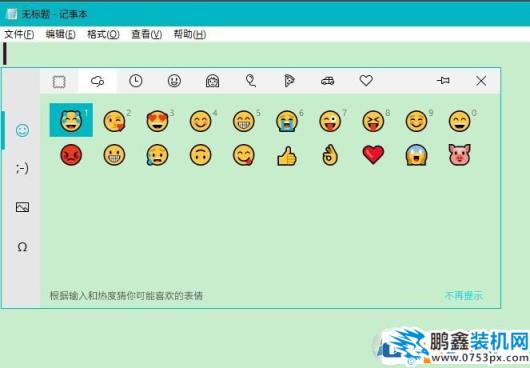Switch to the Ω symbols section
Viewport: 530px width, 368px height.
pos(22,247)
